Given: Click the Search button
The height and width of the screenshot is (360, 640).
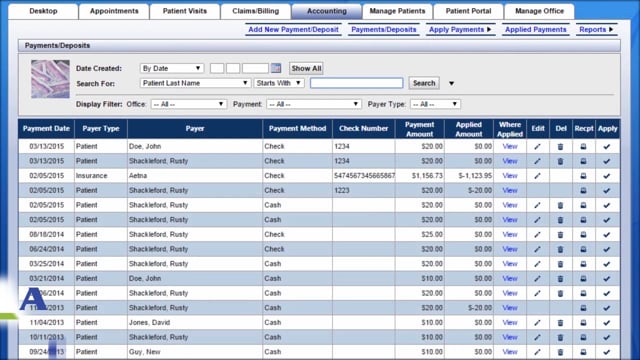Looking at the screenshot, I should coord(424,83).
